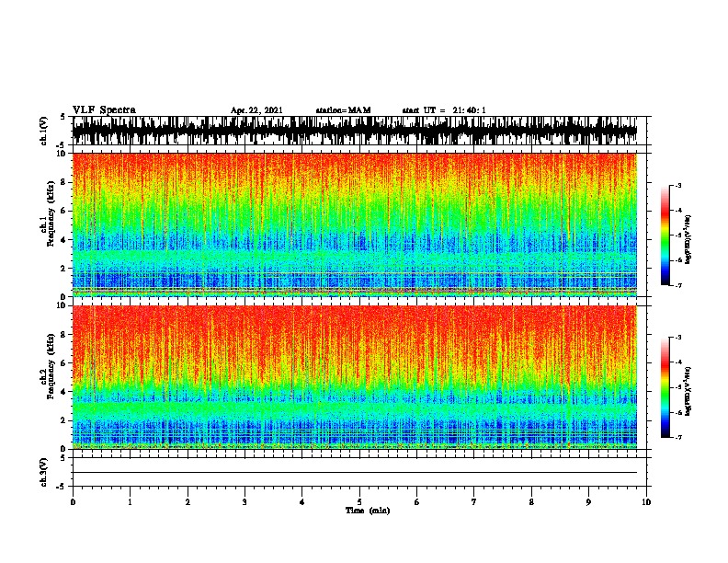Click the ch.1 colorbar 'log(PSD)' unit label
The width and height of the screenshot is (728, 563).
[x=688, y=239]
